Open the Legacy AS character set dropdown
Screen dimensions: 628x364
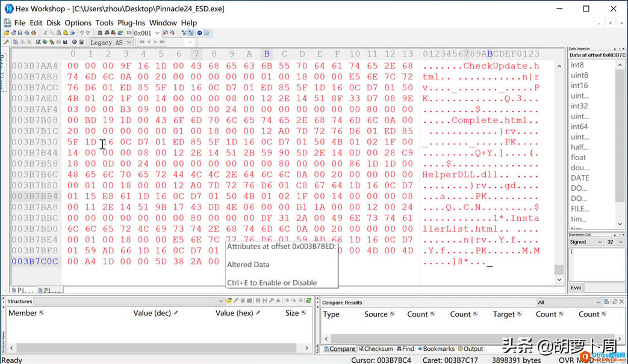pos(129,42)
